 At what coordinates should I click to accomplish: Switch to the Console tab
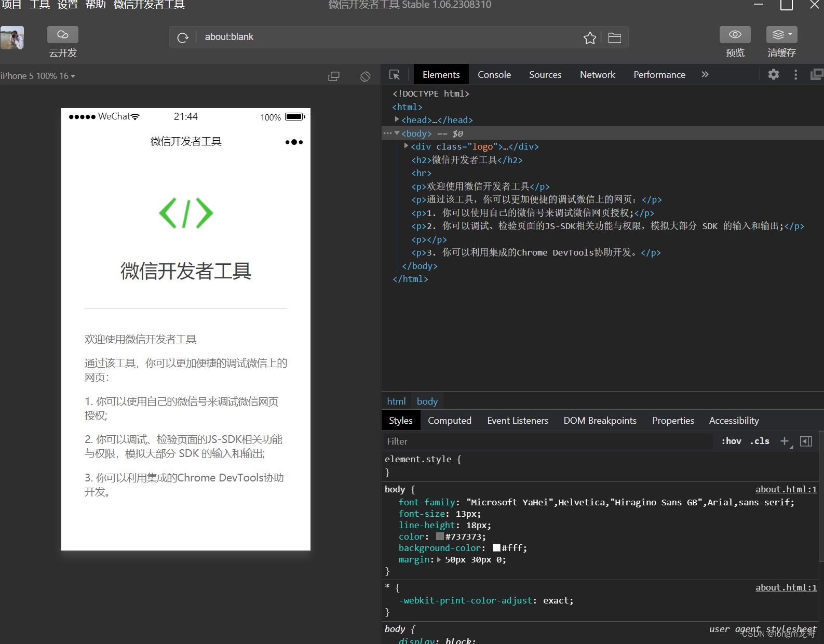pyautogui.click(x=494, y=75)
